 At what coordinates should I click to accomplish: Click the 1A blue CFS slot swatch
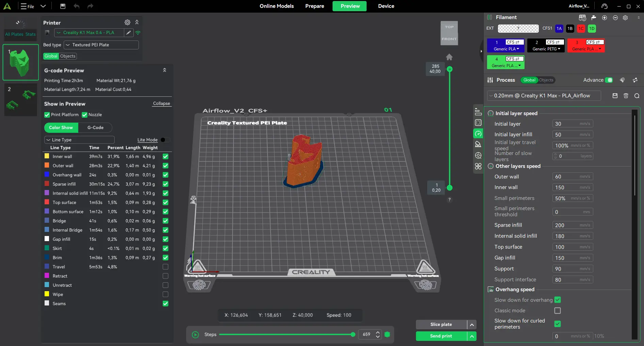point(559,29)
